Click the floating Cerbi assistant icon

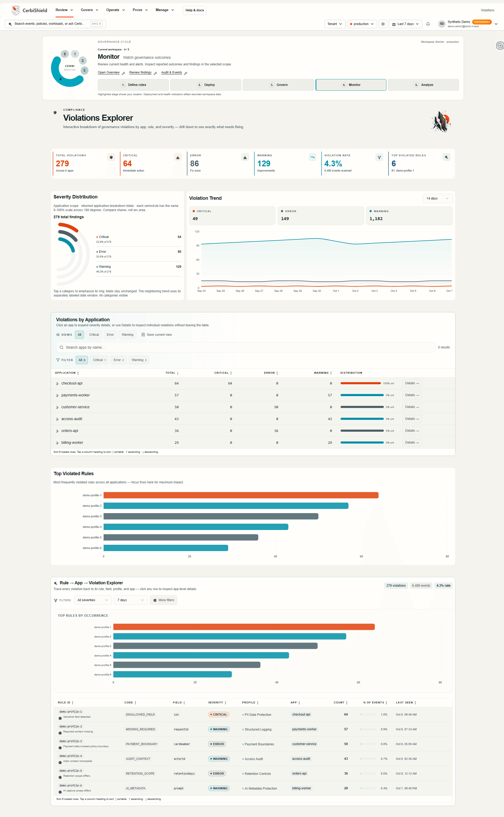pos(499,46)
